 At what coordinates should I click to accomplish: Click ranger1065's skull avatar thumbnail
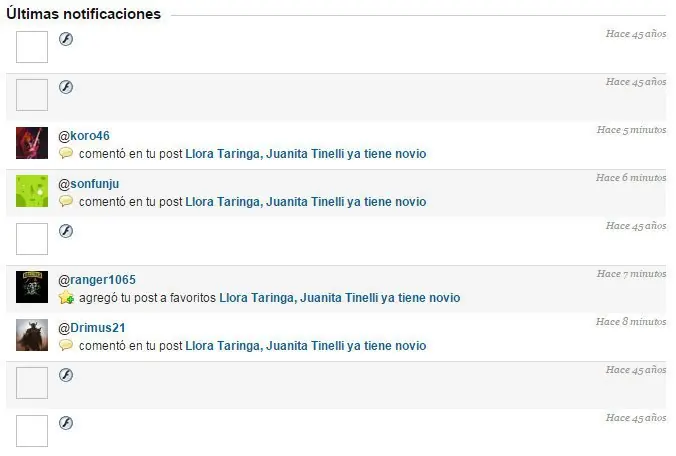[32, 287]
